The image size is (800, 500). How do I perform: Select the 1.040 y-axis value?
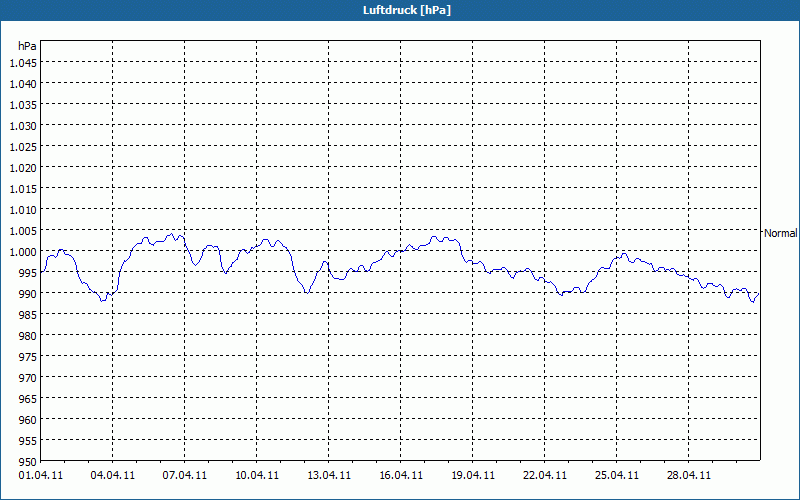[x=23, y=84]
